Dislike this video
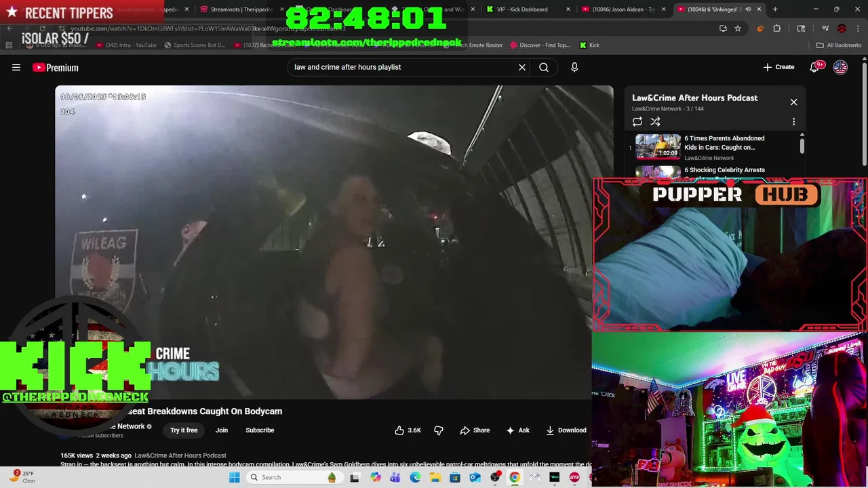Screen dimensions: 868x488 tap(439, 430)
